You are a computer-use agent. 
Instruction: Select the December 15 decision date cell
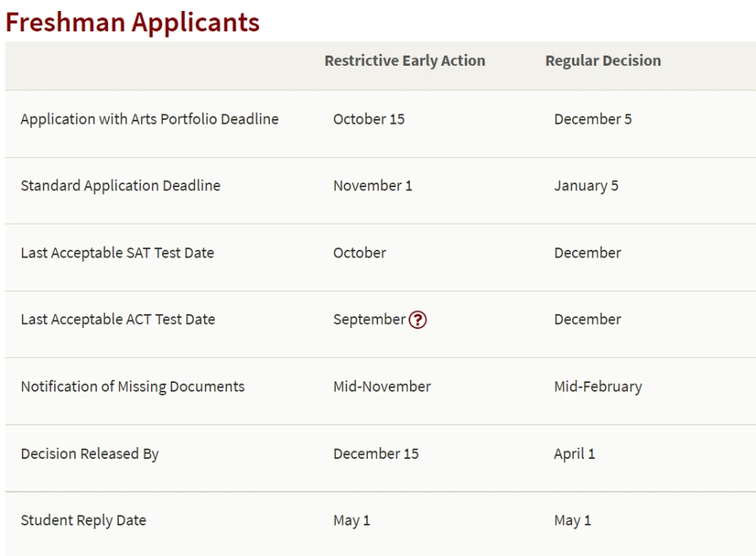pos(376,453)
